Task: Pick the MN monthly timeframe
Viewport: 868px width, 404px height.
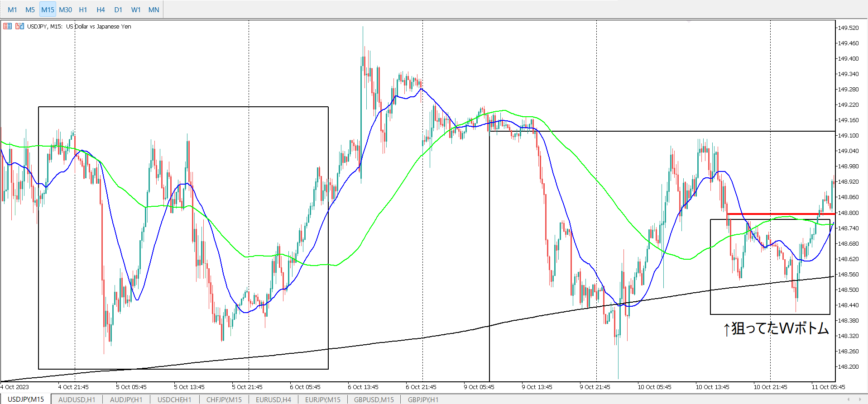Action: point(153,10)
